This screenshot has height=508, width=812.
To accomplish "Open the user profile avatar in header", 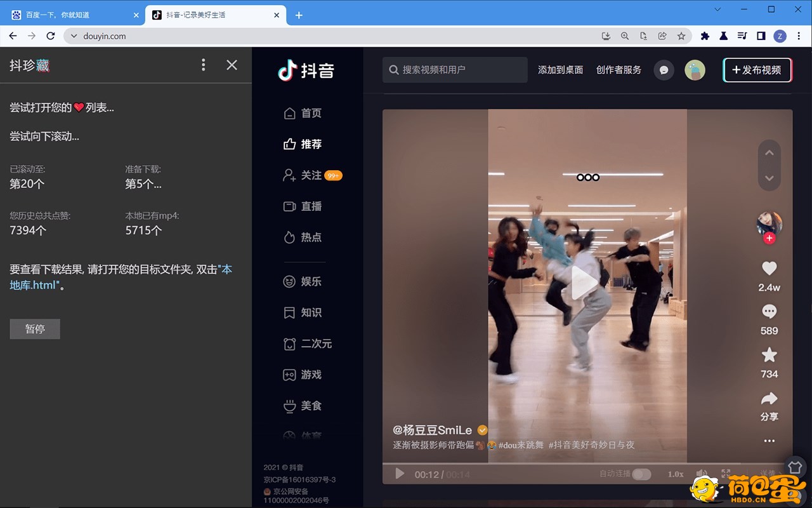I will pyautogui.click(x=695, y=70).
